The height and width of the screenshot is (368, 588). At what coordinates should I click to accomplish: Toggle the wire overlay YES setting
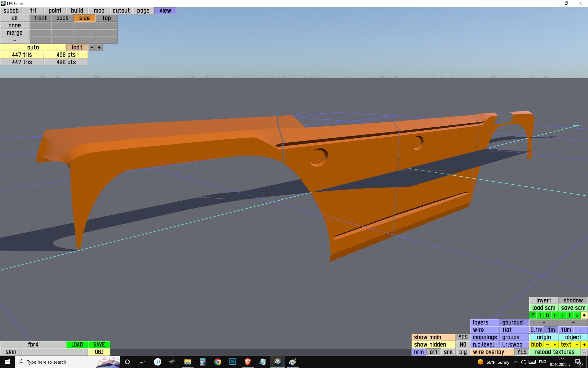coord(522,352)
